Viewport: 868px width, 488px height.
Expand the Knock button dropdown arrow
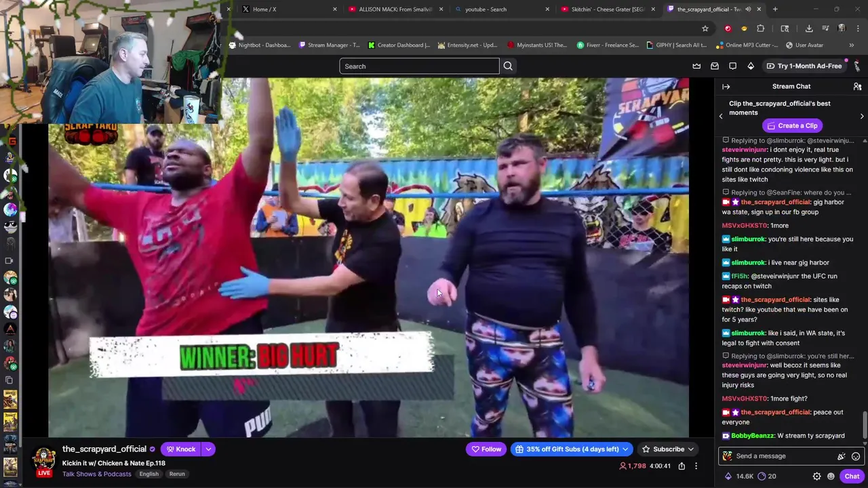point(208,449)
